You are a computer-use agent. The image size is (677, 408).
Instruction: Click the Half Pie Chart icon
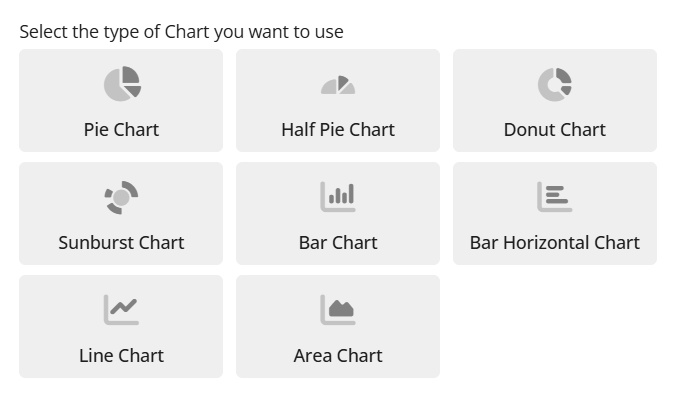pos(338,85)
